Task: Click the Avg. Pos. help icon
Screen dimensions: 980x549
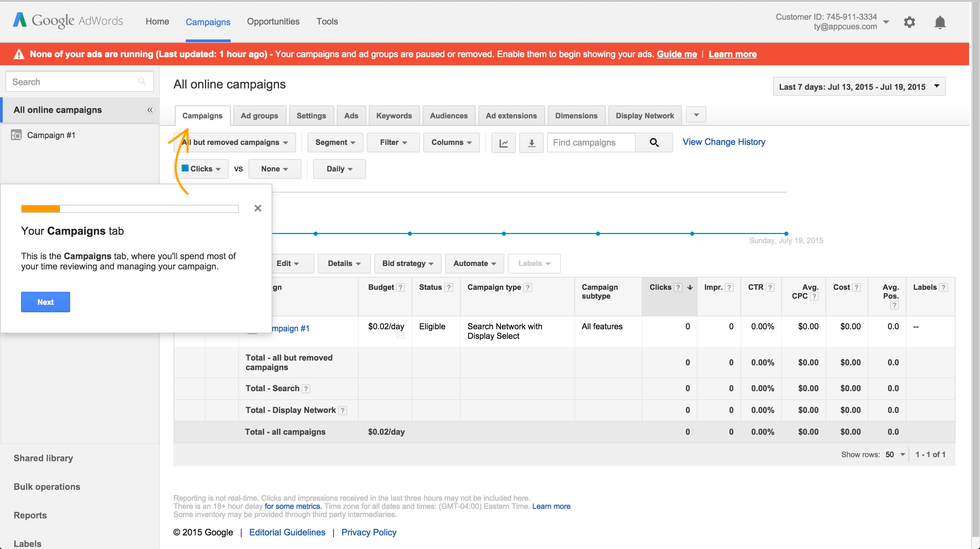Action: point(894,305)
